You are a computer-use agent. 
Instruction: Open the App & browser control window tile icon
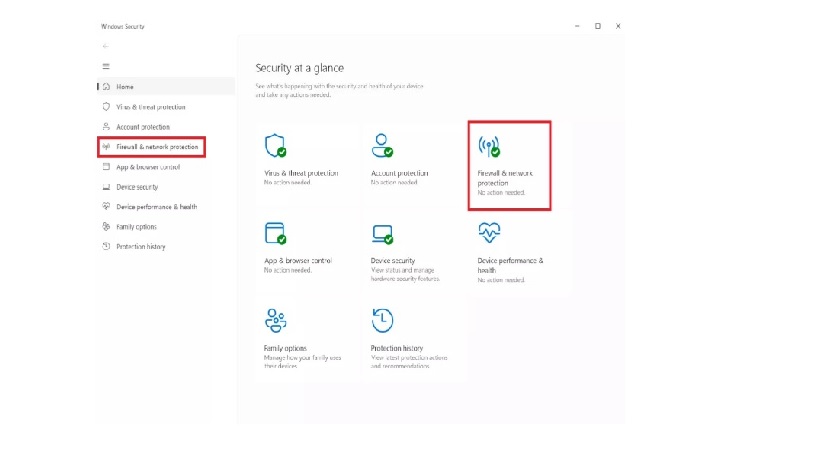(x=275, y=233)
